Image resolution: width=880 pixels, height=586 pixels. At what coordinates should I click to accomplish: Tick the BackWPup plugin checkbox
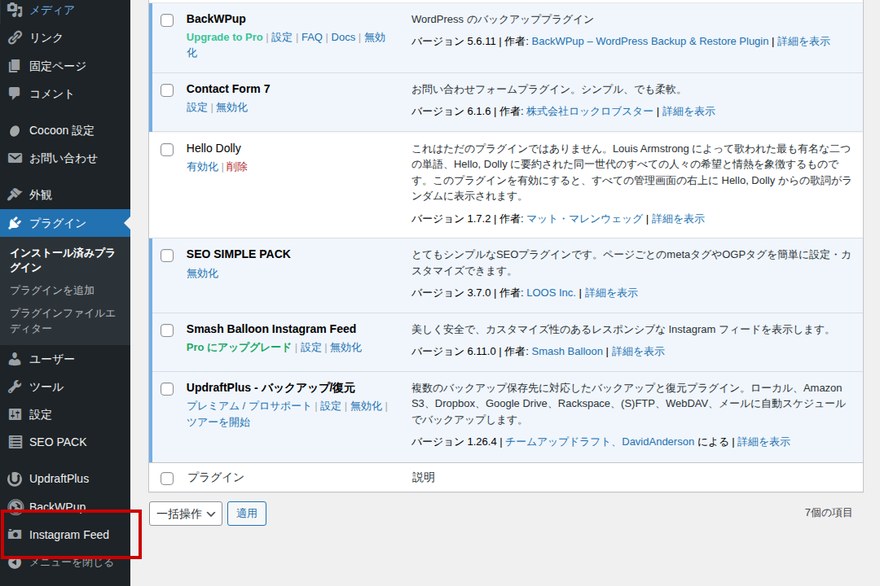point(167,20)
